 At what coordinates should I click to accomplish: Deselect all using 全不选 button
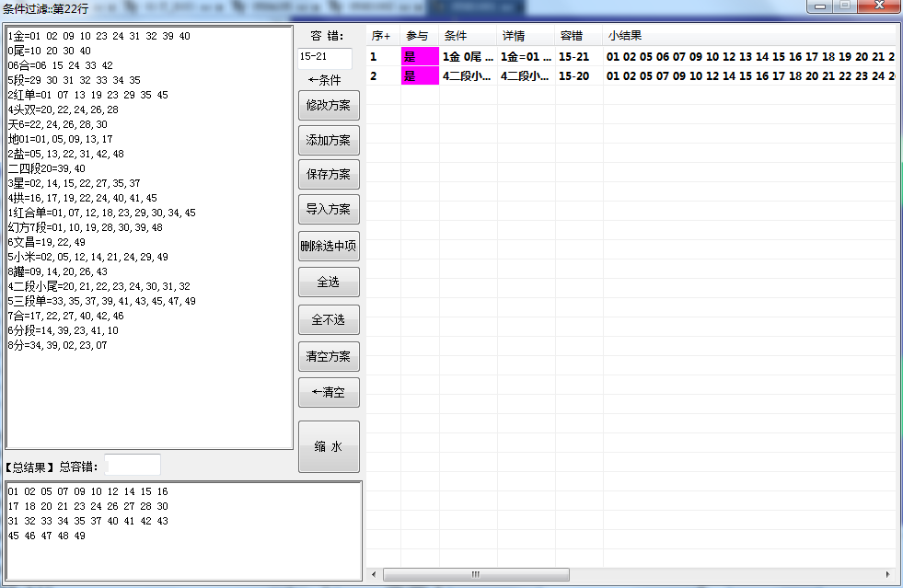[329, 319]
